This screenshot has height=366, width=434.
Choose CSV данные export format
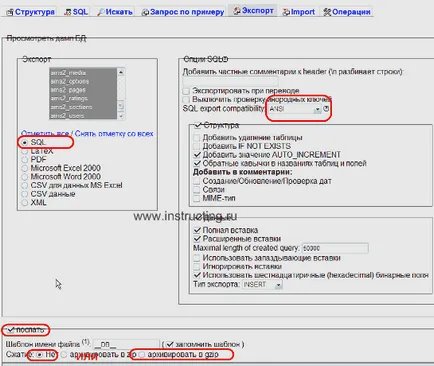point(24,194)
